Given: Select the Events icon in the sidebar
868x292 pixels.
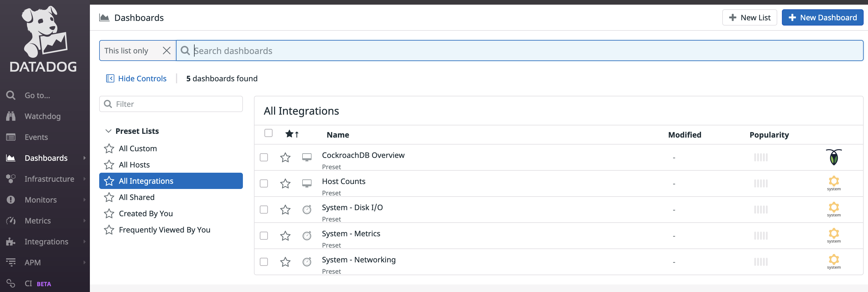Looking at the screenshot, I should (x=11, y=137).
